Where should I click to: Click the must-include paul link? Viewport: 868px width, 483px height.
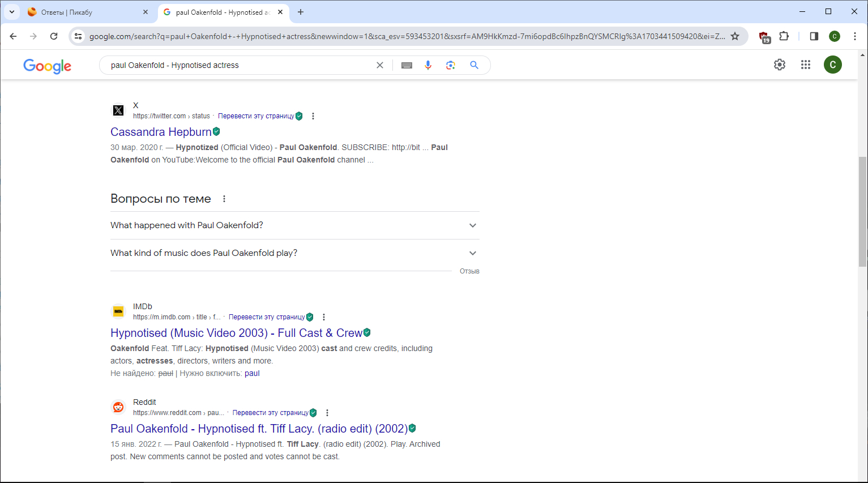(252, 373)
